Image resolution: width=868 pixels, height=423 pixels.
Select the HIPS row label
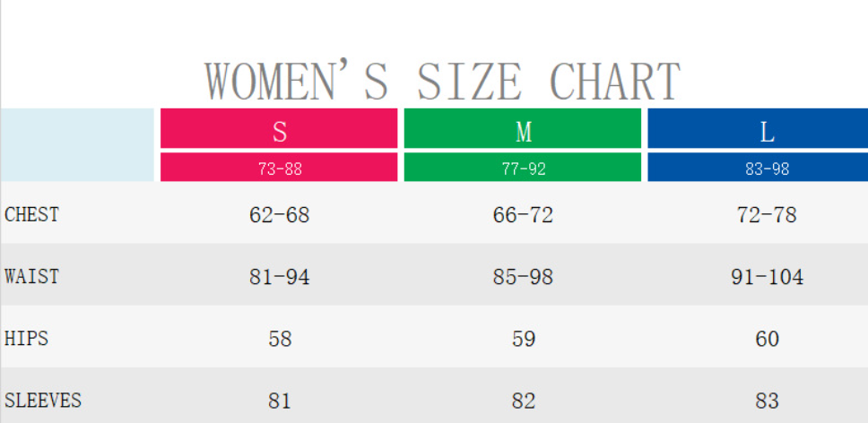click(x=27, y=339)
